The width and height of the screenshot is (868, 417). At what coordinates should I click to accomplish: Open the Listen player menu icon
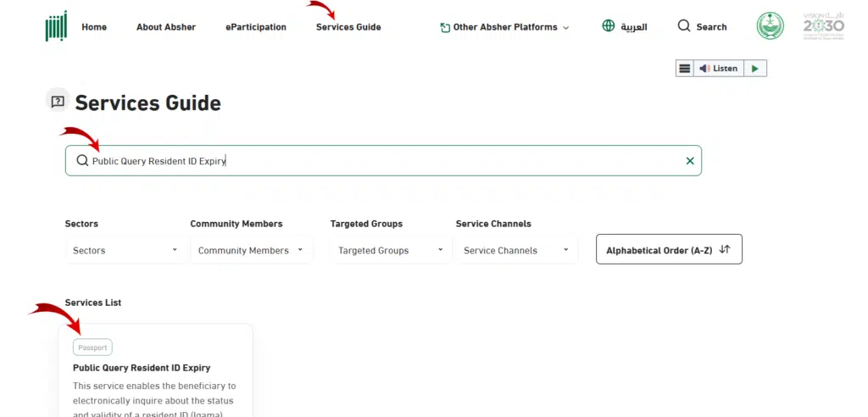point(685,68)
